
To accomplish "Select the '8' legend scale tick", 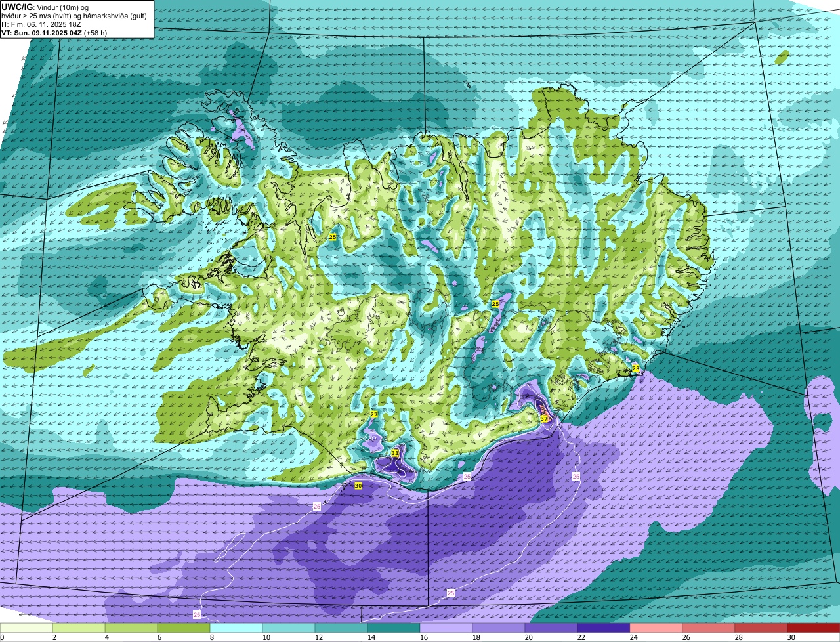I will [211, 637].
